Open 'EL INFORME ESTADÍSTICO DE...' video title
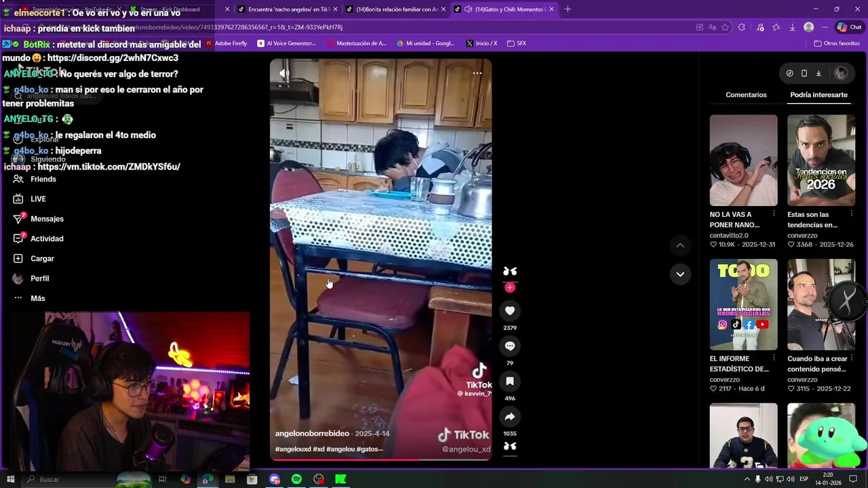Image resolution: width=868 pixels, height=488 pixels. [739, 364]
